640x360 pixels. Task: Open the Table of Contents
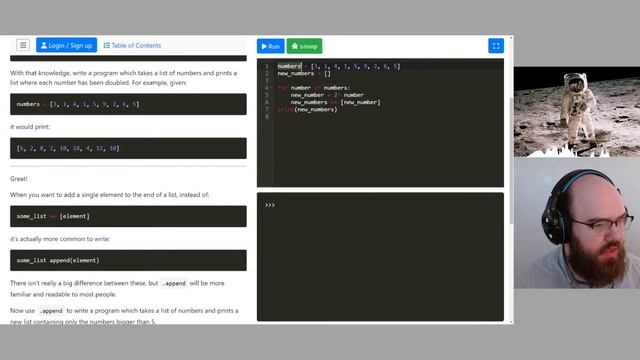(132, 45)
